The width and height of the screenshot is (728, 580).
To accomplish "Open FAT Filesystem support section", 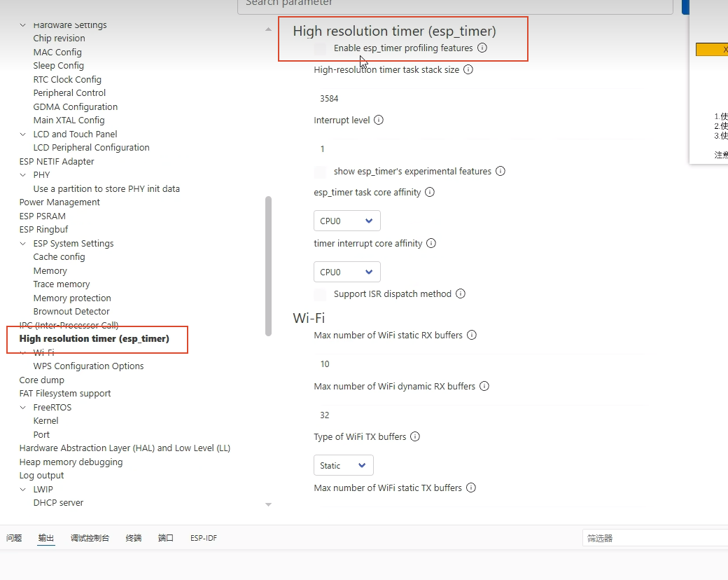I will pos(65,394).
